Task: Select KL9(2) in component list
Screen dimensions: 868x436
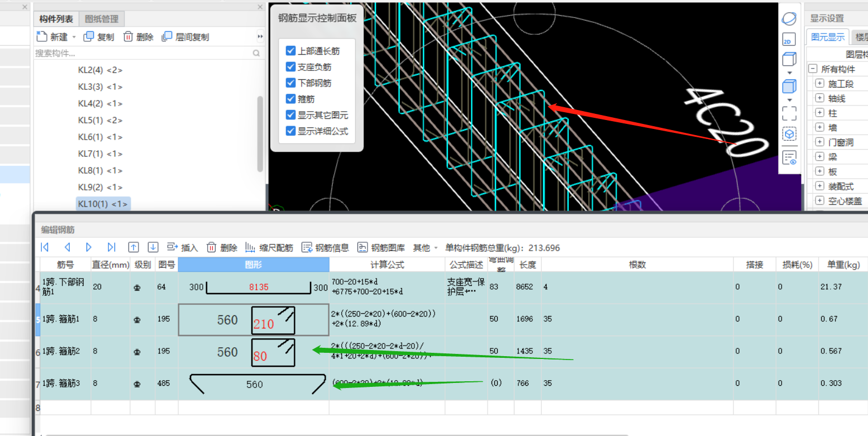Action: coord(100,188)
